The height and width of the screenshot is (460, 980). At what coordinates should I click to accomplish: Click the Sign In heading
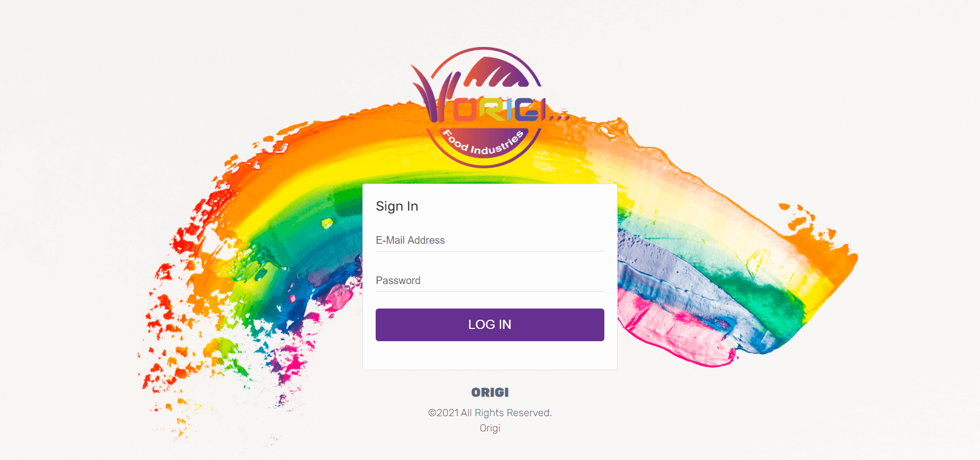pos(397,206)
